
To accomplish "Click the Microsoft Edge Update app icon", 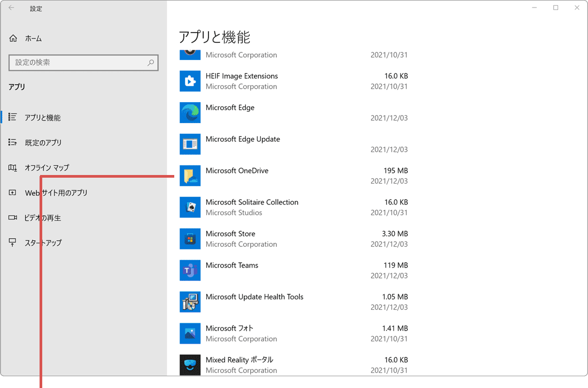I will [x=190, y=144].
